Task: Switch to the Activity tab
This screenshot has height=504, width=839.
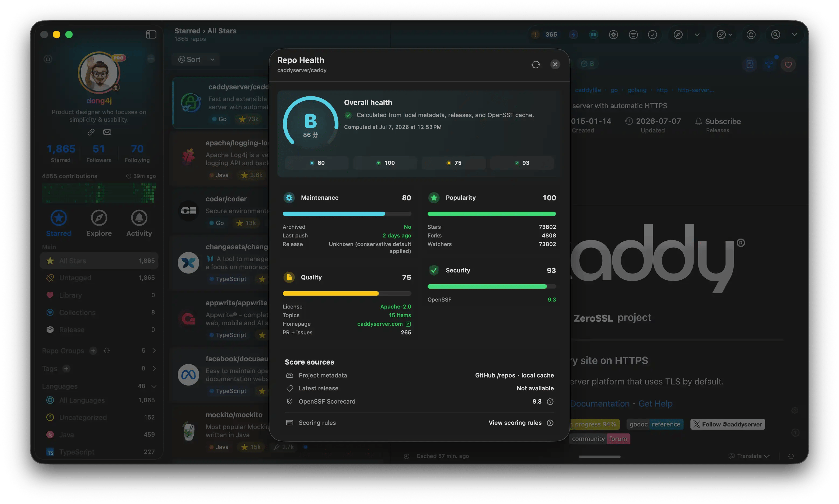Action: click(x=139, y=223)
